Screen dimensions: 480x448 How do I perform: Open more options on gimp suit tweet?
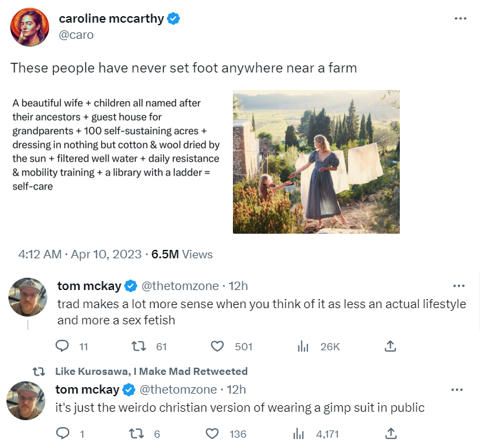pyautogui.click(x=457, y=390)
